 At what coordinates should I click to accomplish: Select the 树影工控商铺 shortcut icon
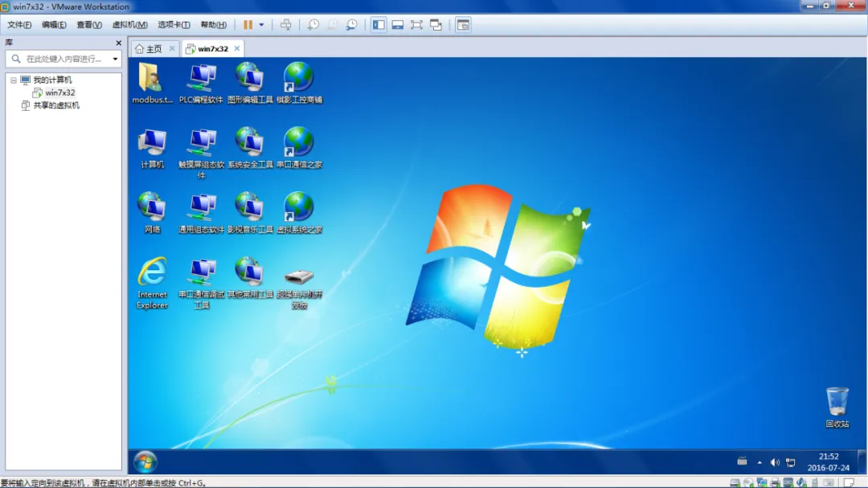click(x=299, y=83)
